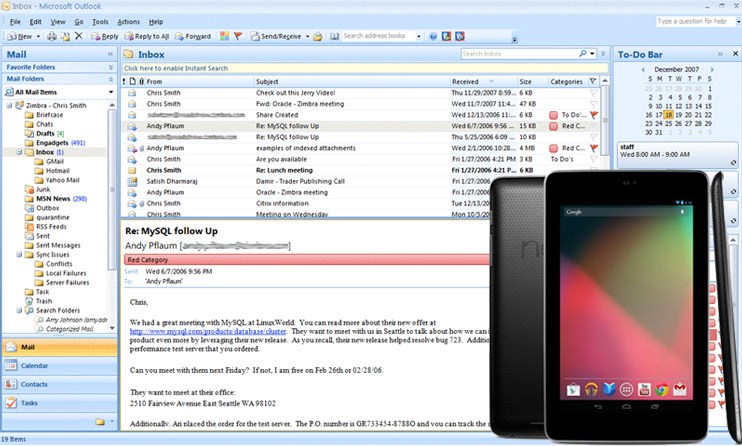Open the Tools menu

(100, 22)
